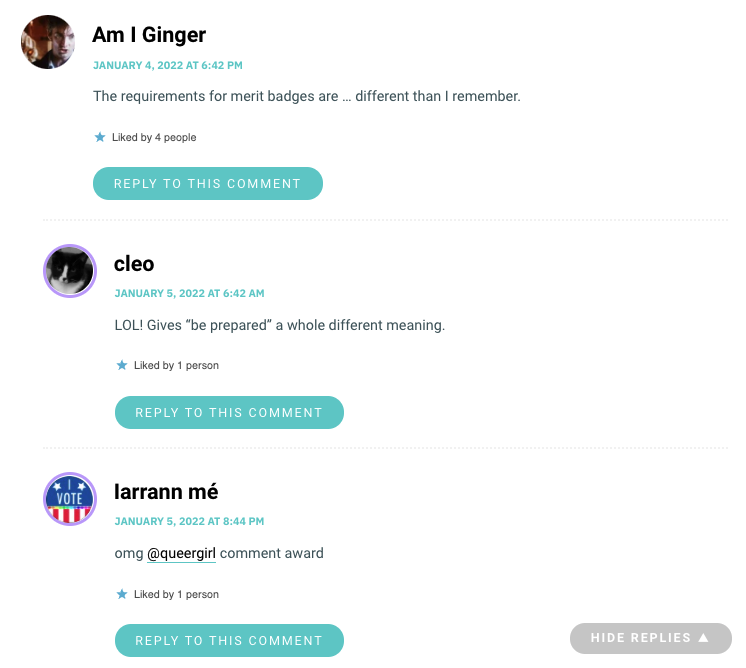Open the 'larrann mé' username link

[166, 491]
